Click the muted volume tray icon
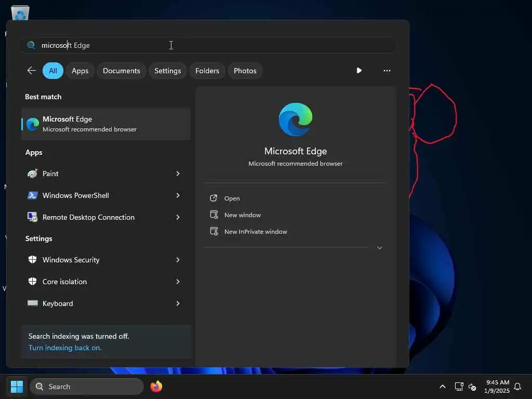 point(472,387)
